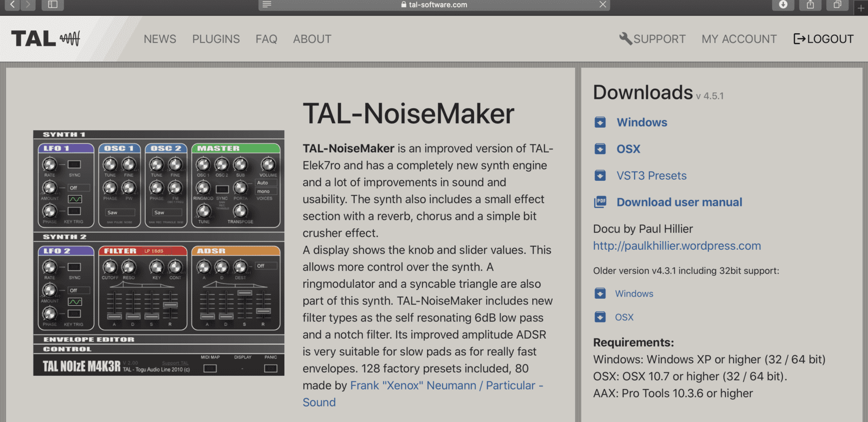Go forward using the browser forward arrow
Viewport: 868px width, 422px height.
(x=28, y=5)
